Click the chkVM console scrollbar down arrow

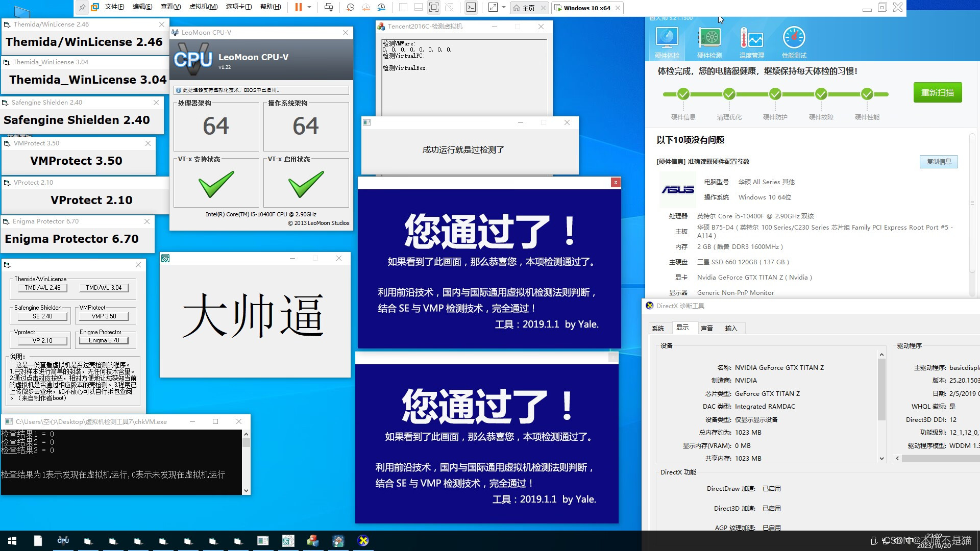coord(246,490)
